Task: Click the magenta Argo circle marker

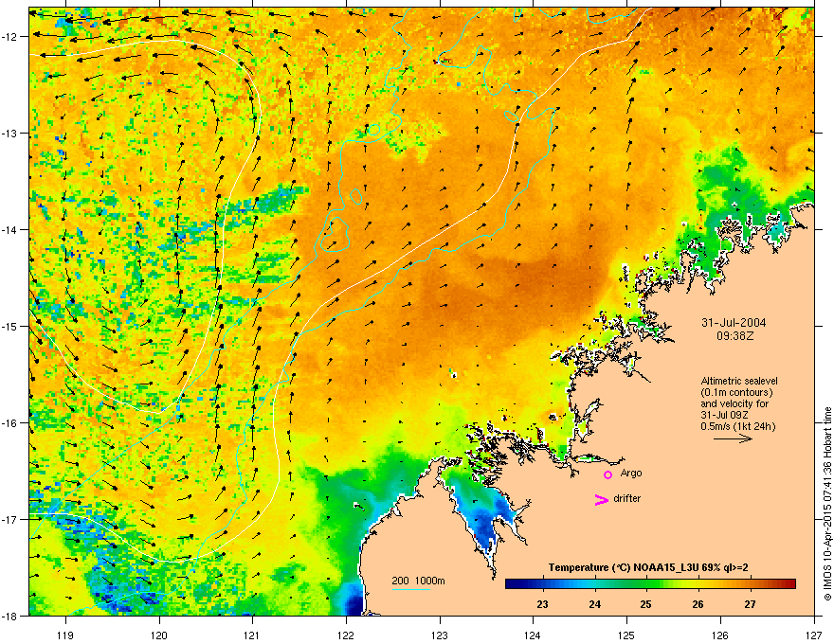Action: [607, 474]
